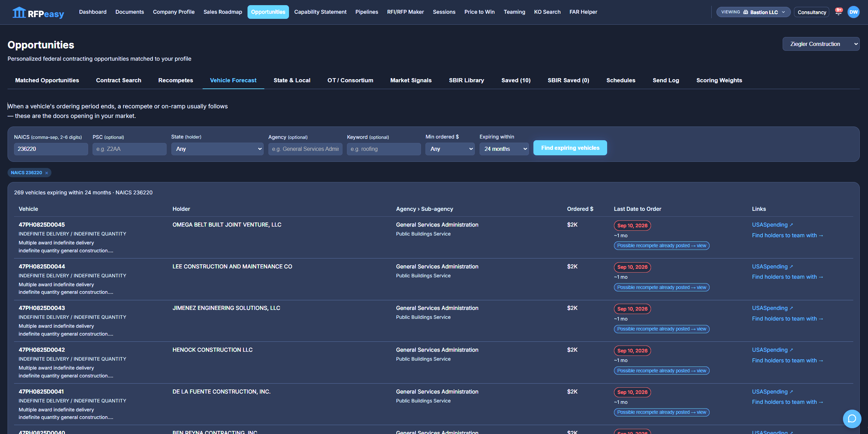Open the SBIR Library tab
Image resolution: width=868 pixels, height=434 pixels.
pos(467,80)
